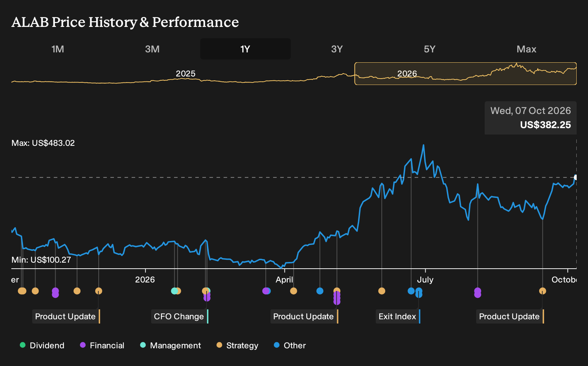Open the CFO Change event label

(x=180, y=316)
